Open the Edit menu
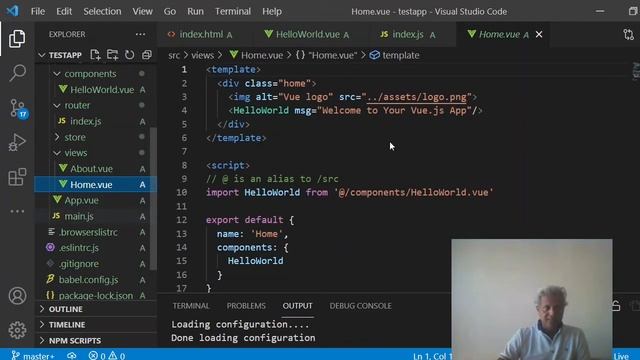This screenshot has height=360, width=640. [x=64, y=11]
